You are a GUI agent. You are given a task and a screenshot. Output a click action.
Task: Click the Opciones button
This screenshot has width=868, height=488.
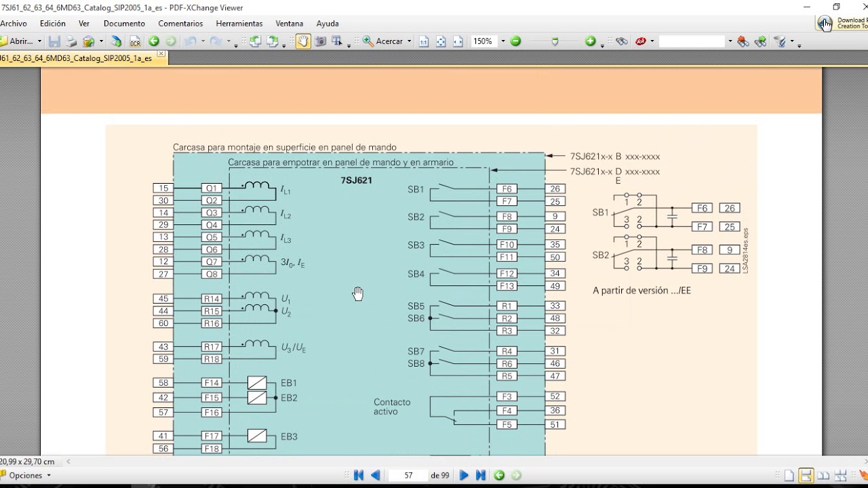pyautogui.click(x=26, y=475)
